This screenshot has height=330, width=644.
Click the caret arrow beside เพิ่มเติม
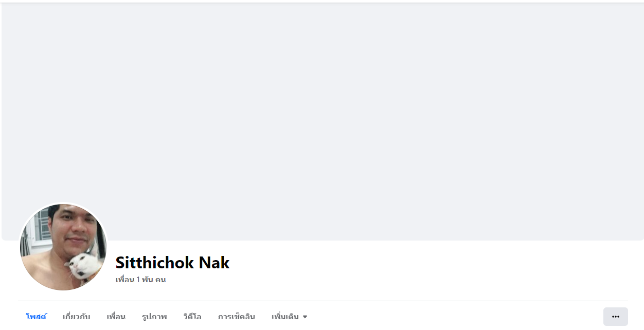pos(305,317)
